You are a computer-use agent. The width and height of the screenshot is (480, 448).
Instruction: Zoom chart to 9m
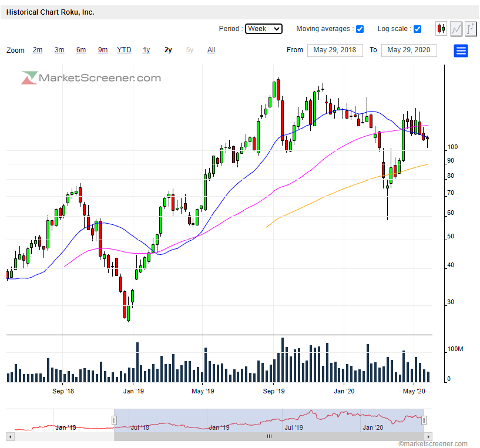[x=103, y=50]
